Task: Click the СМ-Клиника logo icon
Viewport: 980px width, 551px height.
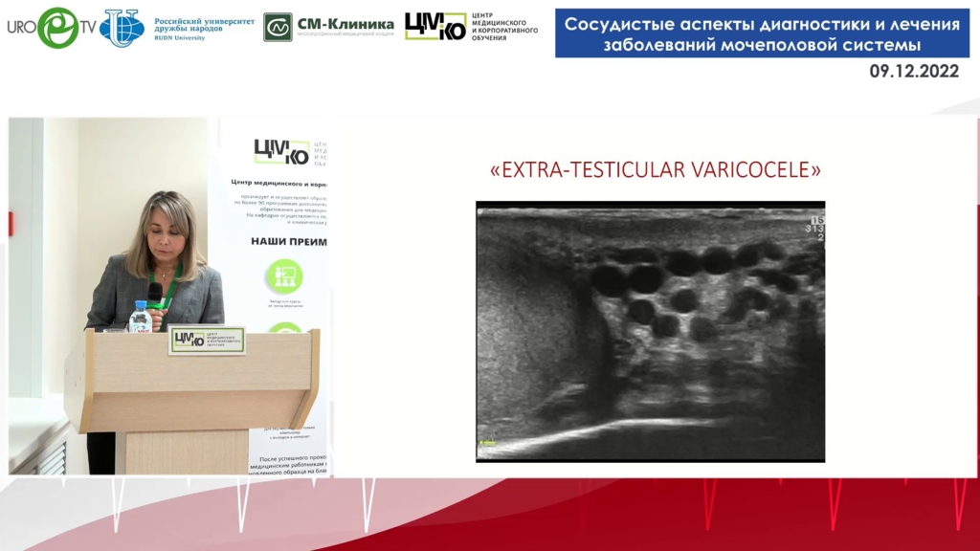Action: coord(278,27)
